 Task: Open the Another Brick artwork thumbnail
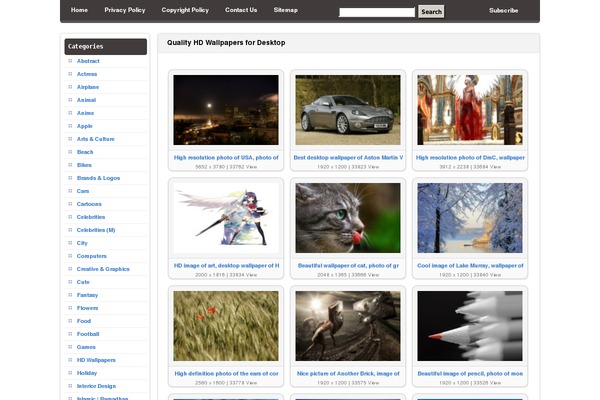348,326
